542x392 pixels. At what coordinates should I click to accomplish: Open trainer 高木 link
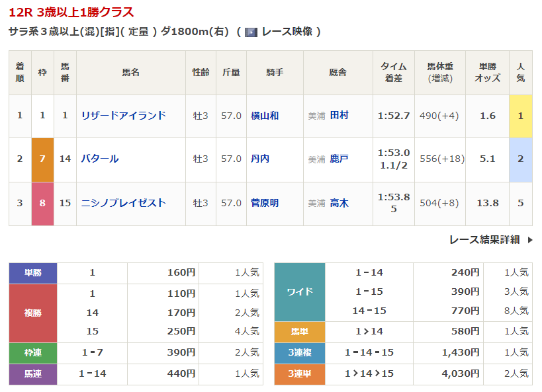click(x=339, y=203)
